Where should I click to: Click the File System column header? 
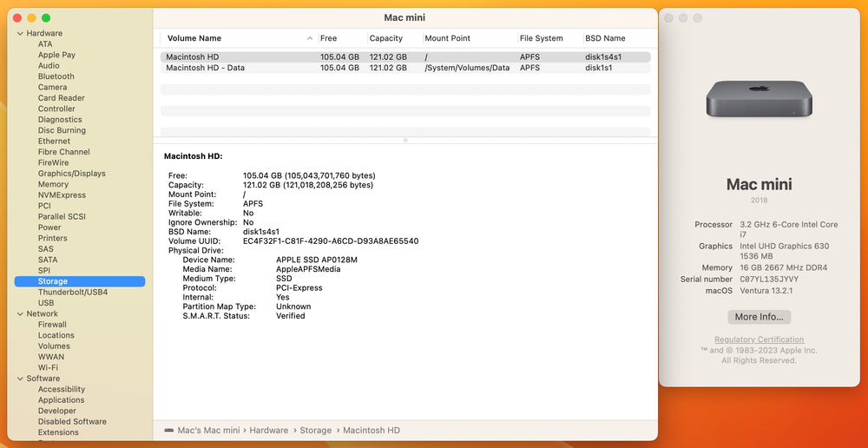tap(541, 38)
